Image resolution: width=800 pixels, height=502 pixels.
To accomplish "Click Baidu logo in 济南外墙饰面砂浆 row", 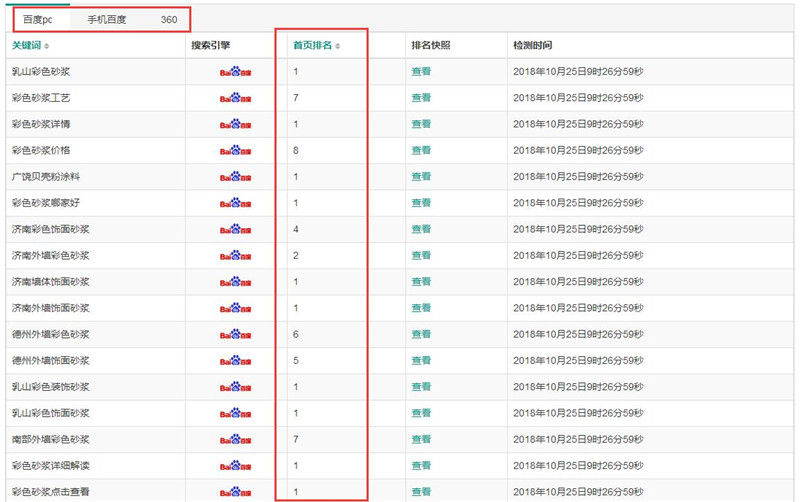I will [236, 308].
